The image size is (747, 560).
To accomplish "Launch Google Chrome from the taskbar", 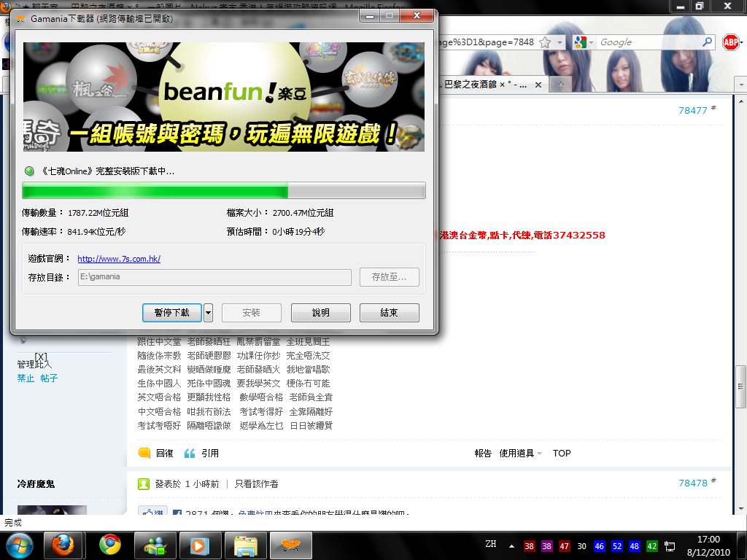I will click(110, 545).
